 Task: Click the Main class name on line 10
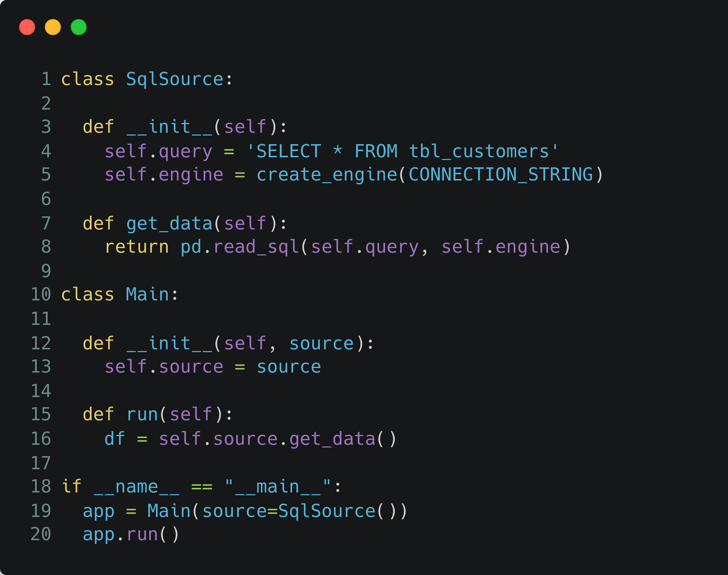[x=147, y=295]
